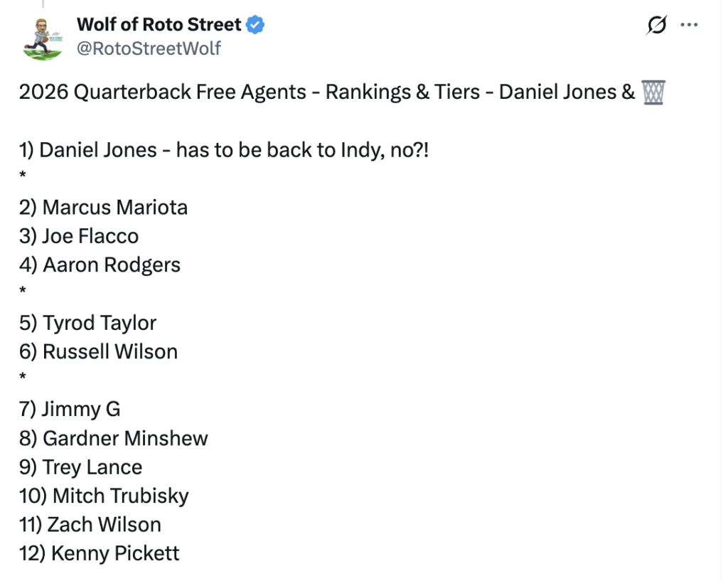Viewport: 728px width, 581px height.
Task: Click the Wolf of Roto Street profile avatar
Action: [x=42, y=36]
